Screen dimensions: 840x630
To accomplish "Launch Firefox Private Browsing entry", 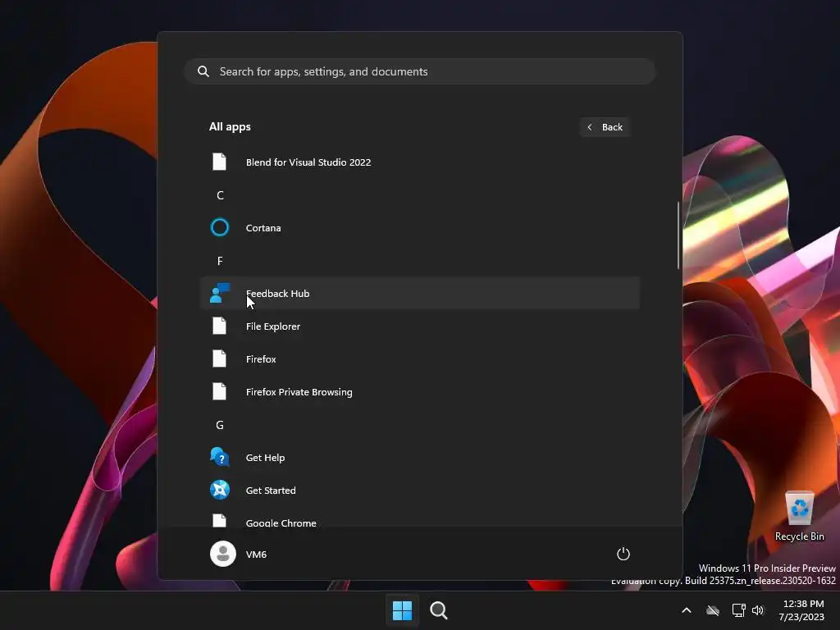I will (420, 391).
